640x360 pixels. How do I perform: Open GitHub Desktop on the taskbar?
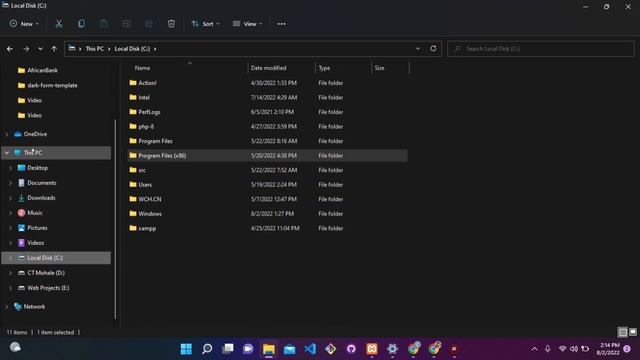coord(351,349)
